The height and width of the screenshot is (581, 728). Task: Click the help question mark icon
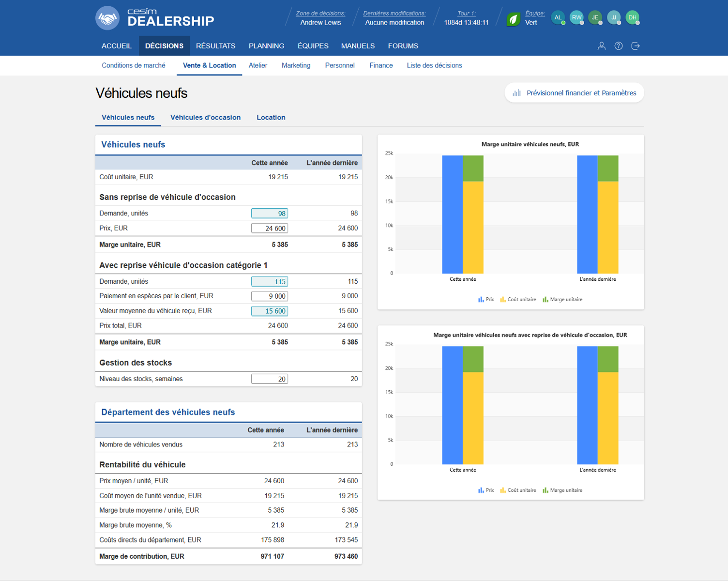point(618,46)
